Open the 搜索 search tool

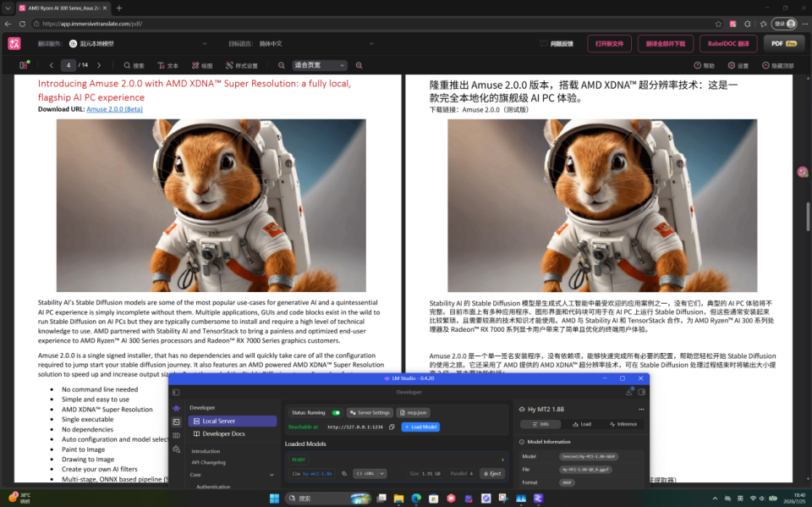coord(134,65)
